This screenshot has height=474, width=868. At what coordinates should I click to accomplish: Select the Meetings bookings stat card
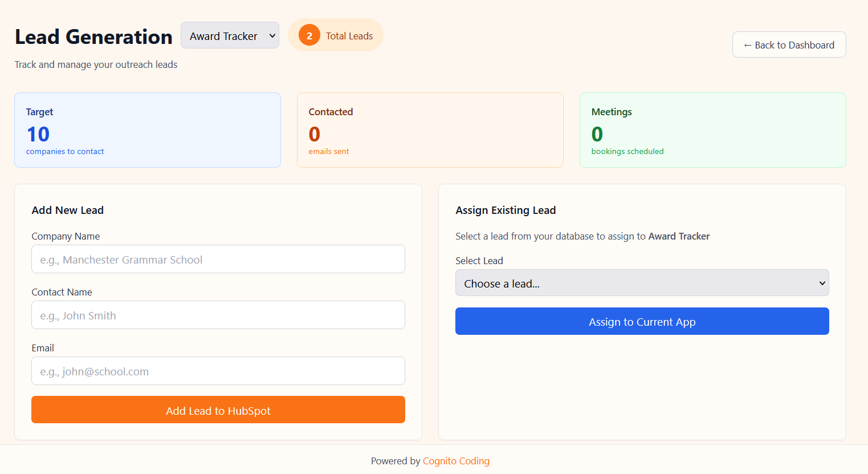[x=712, y=130]
